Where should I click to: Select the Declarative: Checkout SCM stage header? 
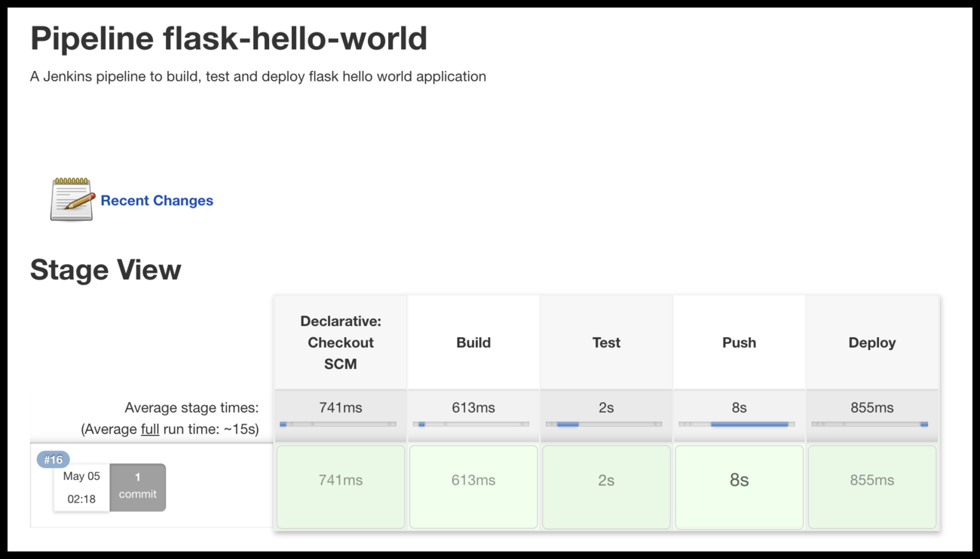[341, 342]
